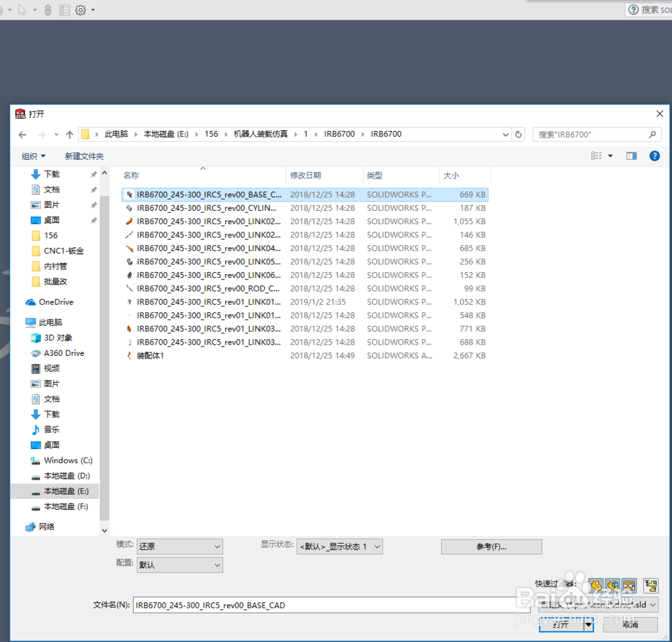
Task: Click the 打开 (Open) button
Action: point(561,625)
